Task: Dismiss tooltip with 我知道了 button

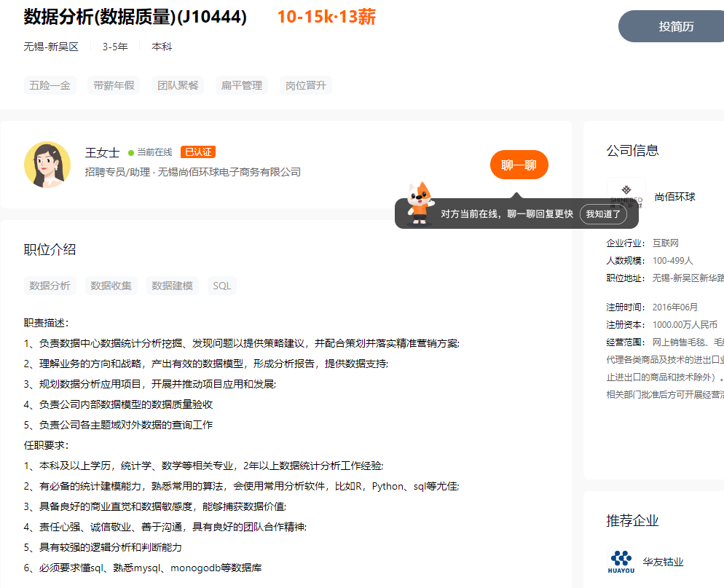Action: 603,214
